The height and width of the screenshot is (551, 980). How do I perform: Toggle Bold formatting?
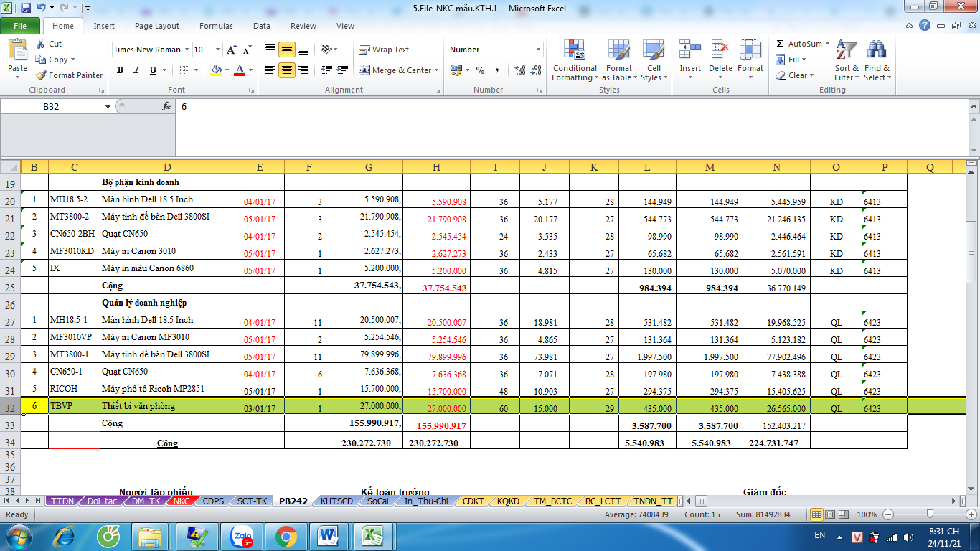(120, 70)
